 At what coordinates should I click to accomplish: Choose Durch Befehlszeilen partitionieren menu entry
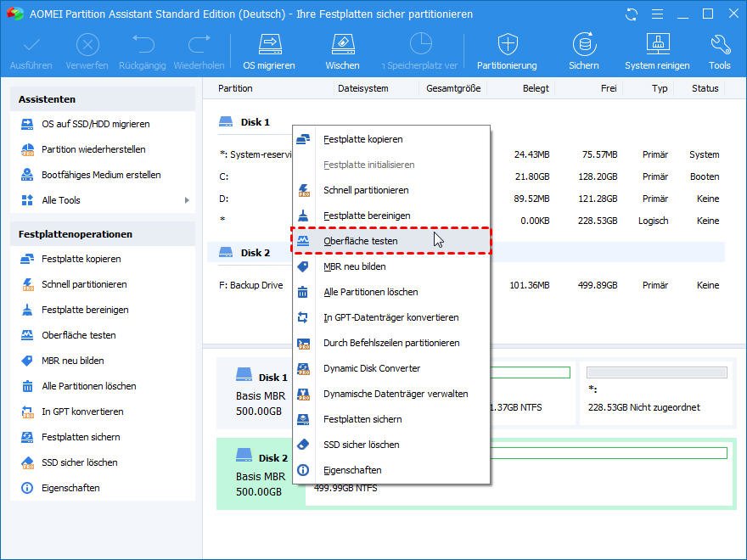tap(391, 343)
